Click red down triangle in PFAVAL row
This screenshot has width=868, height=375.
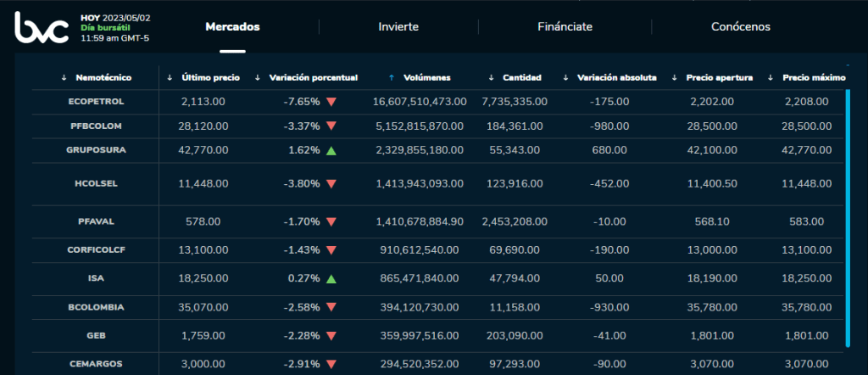(331, 222)
